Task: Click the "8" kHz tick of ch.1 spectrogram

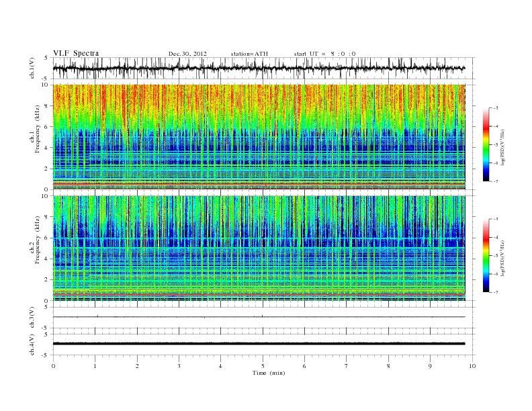Action: [x=46, y=106]
